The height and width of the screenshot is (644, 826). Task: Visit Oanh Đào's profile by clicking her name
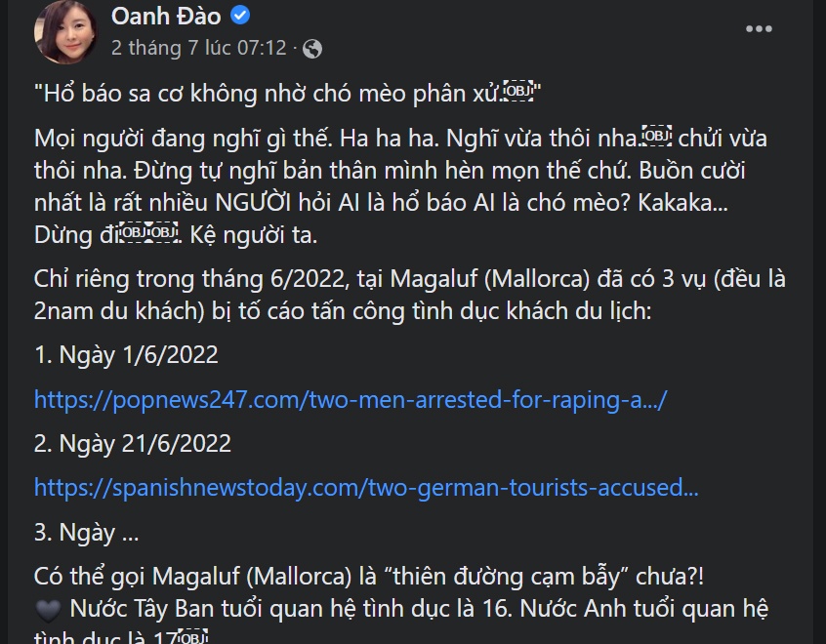166,15
